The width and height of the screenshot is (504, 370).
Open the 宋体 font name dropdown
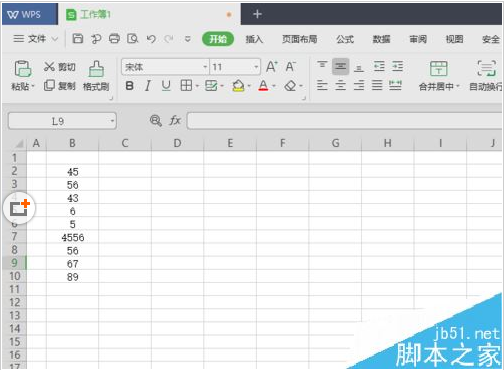pyautogui.click(x=205, y=67)
